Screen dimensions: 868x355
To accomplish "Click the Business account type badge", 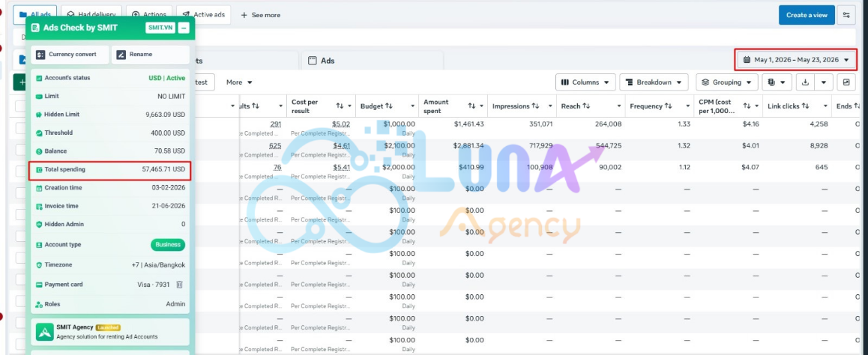I will click(168, 245).
